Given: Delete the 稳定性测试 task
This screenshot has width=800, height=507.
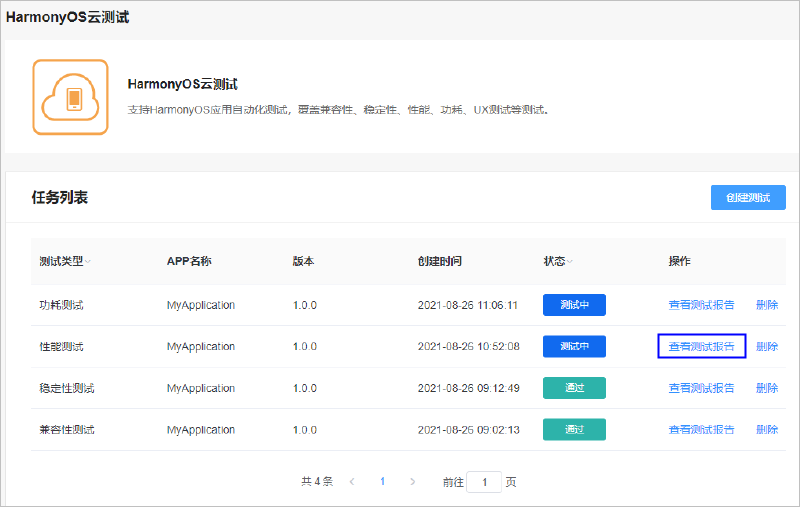Looking at the screenshot, I should tap(767, 388).
